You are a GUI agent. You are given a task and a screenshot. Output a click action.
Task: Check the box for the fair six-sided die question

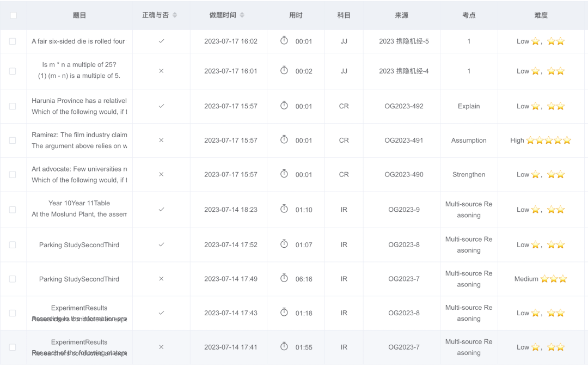tap(13, 41)
